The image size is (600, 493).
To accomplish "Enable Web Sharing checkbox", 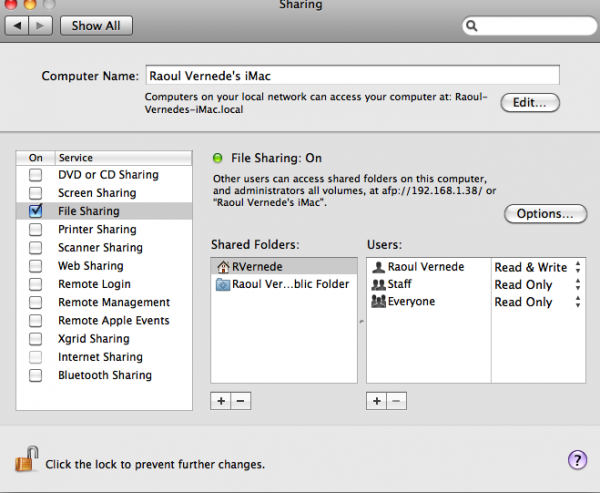I will (x=36, y=266).
